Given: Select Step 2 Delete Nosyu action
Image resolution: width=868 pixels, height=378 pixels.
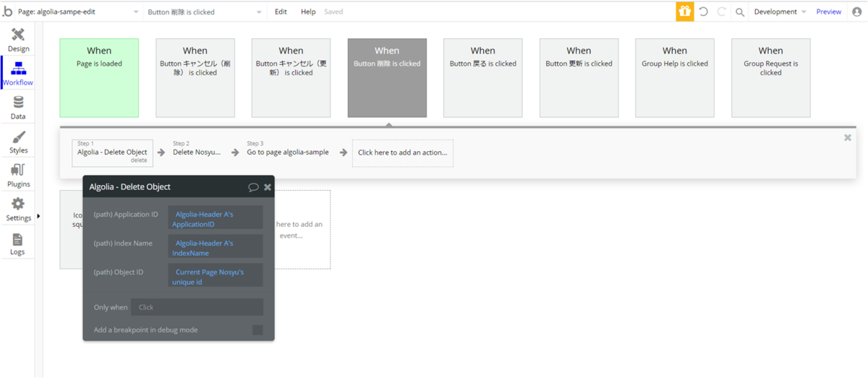Looking at the screenshot, I should point(197,153).
